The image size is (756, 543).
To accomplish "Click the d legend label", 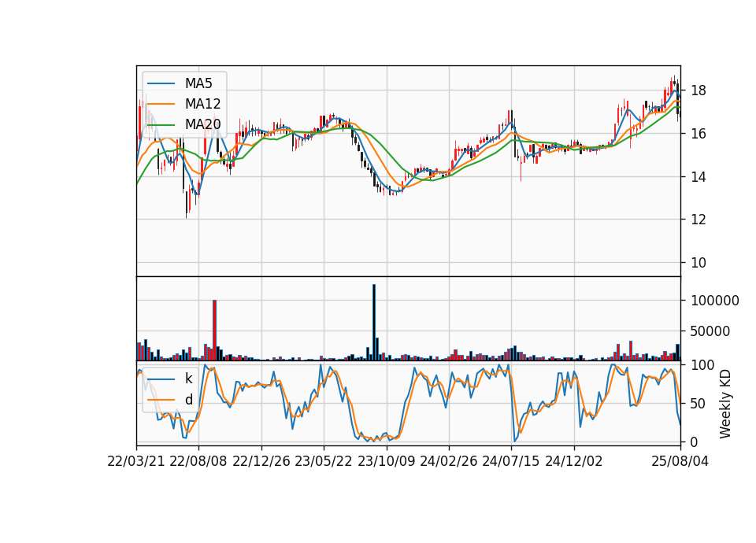I will [188, 400].
